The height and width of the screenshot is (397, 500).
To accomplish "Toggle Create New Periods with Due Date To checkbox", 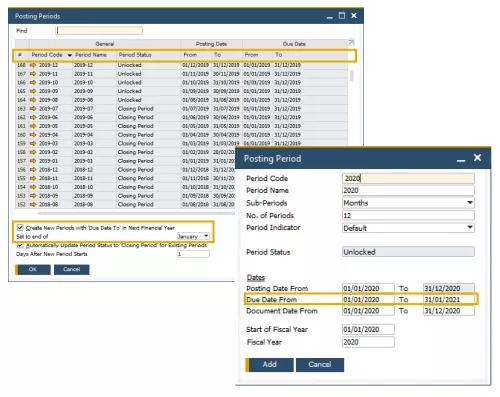I will [20, 228].
